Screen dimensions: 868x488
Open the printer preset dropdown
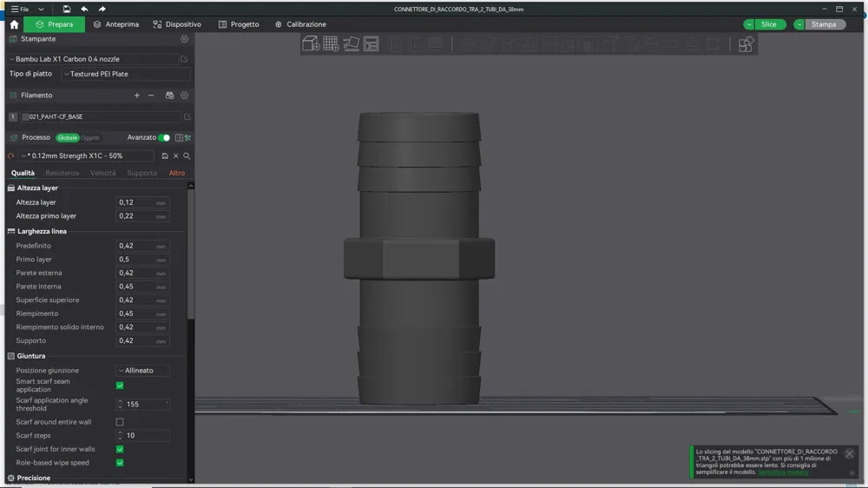pos(93,59)
